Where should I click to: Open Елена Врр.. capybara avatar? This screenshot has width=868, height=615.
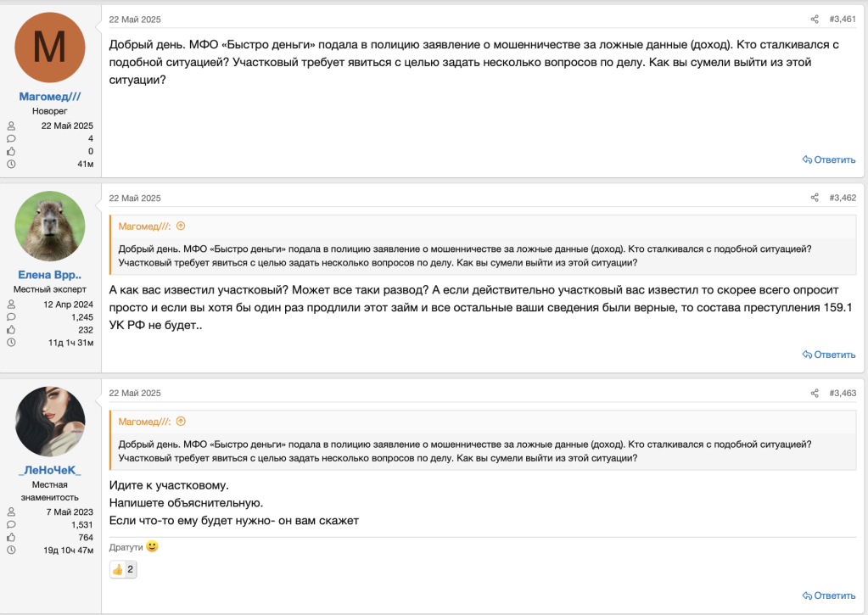tap(50, 226)
